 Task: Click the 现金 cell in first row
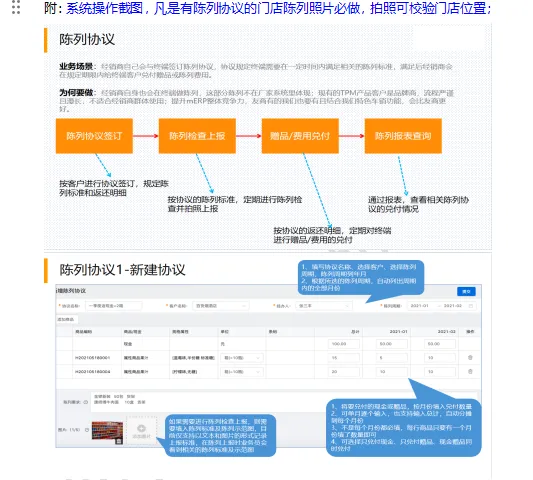click(x=128, y=344)
